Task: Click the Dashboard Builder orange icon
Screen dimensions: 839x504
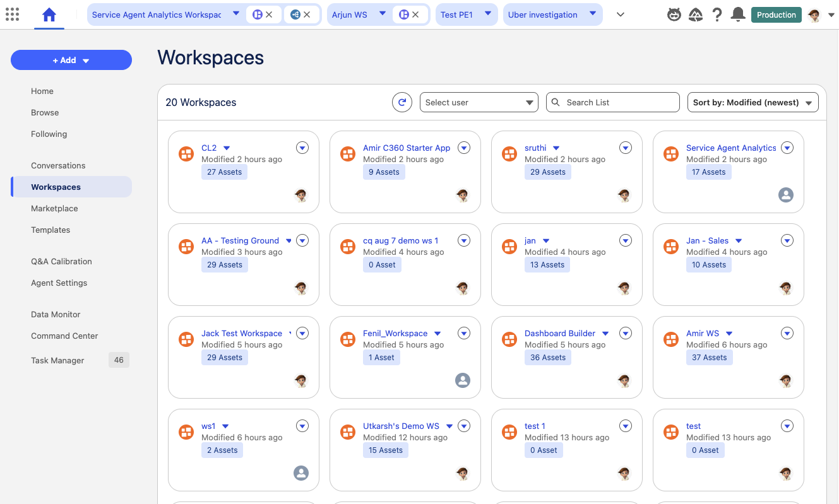Action: coord(509,339)
